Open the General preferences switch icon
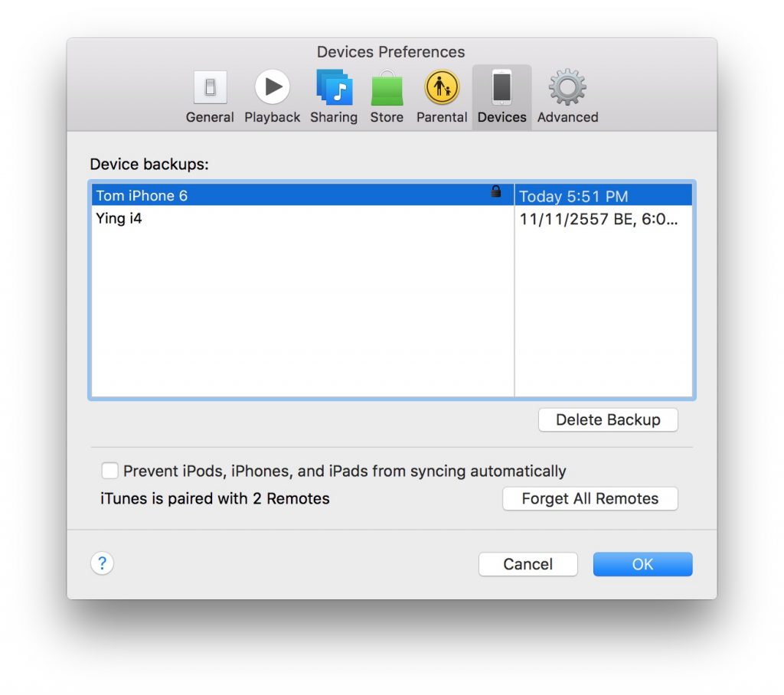This screenshot has width=784, height=695. (210, 89)
